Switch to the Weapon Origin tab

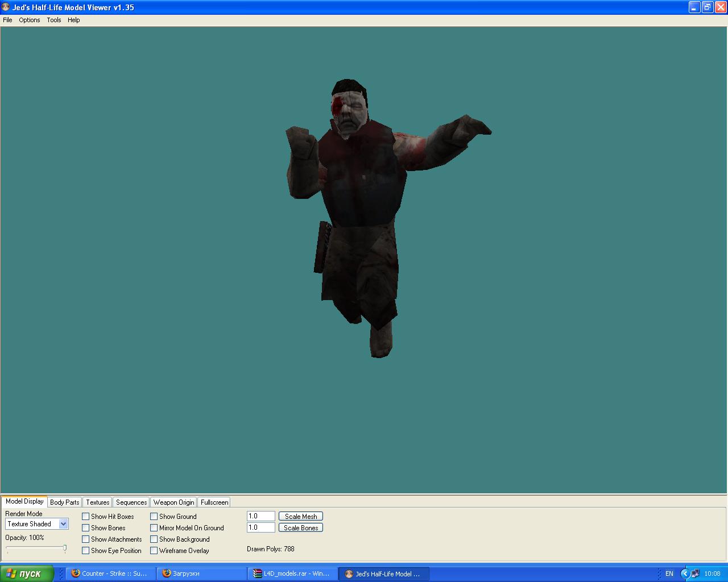[174, 502]
